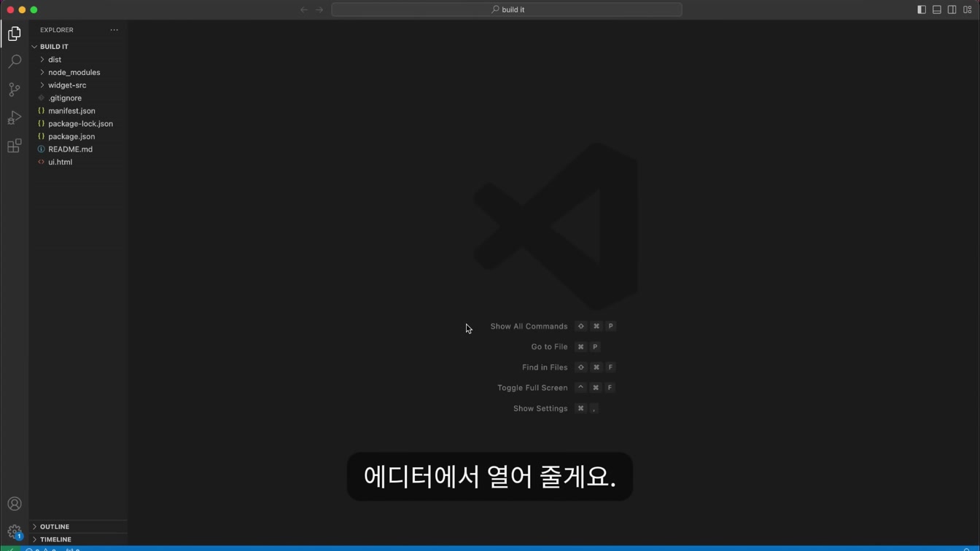Expand the widget-src folder
The width and height of the screenshot is (980, 551).
[79, 85]
